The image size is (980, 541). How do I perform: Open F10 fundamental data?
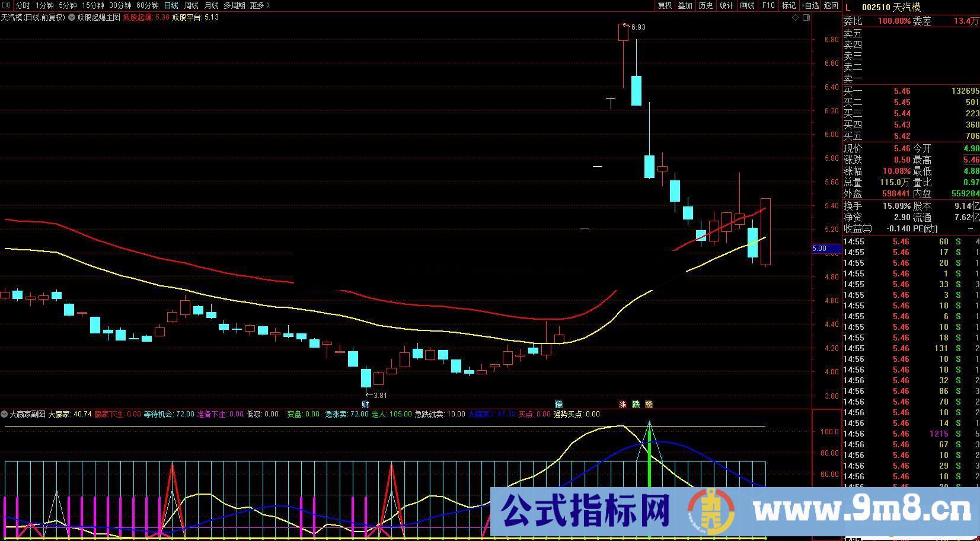tap(768, 5)
